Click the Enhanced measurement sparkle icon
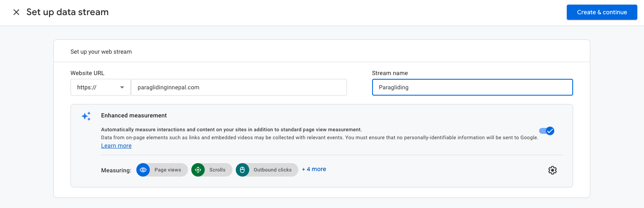The image size is (644, 208). click(x=86, y=116)
